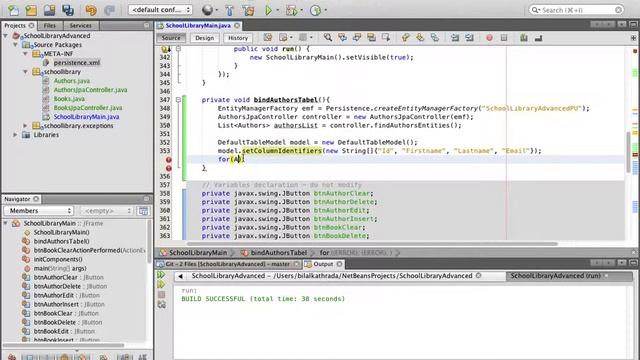Click the globe browser icon in the toolbar
The height and width of the screenshot is (360, 640).
click(207, 10)
